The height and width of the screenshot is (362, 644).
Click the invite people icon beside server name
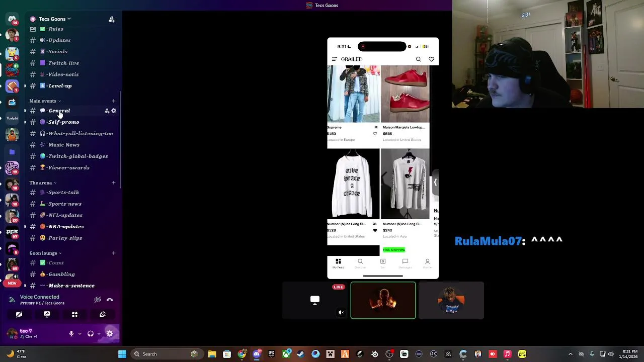coord(111,19)
